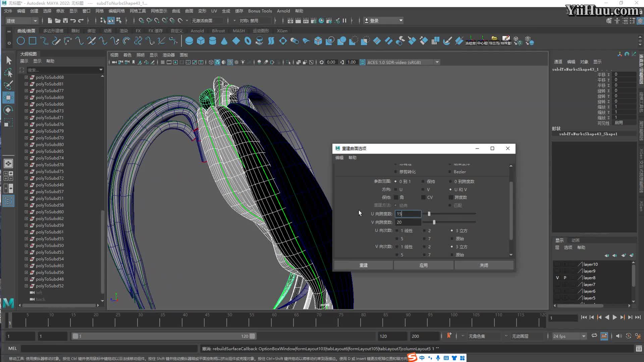
Task: Select direction U radio button
Action: tap(396, 189)
